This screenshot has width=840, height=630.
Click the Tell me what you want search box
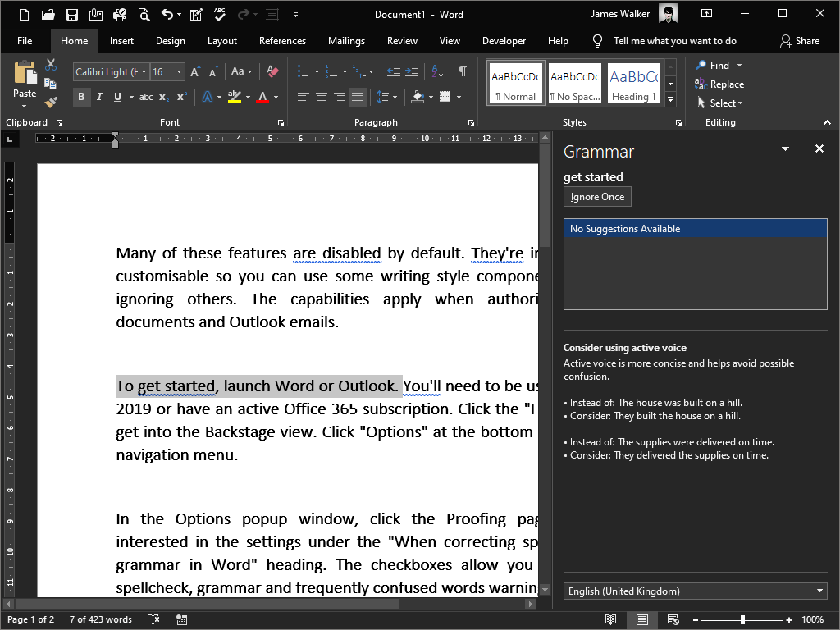pyautogui.click(x=674, y=41)
